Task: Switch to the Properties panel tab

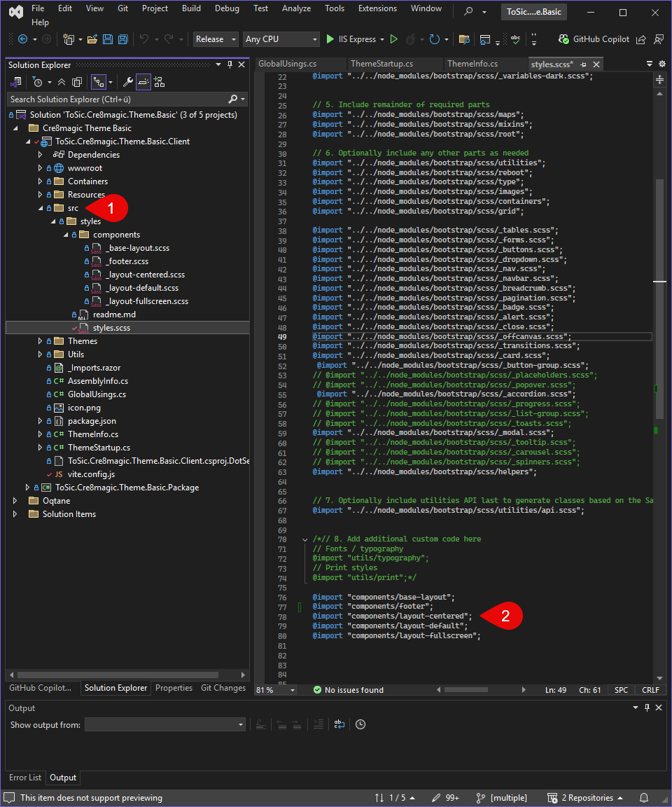Action: point(174,688)
